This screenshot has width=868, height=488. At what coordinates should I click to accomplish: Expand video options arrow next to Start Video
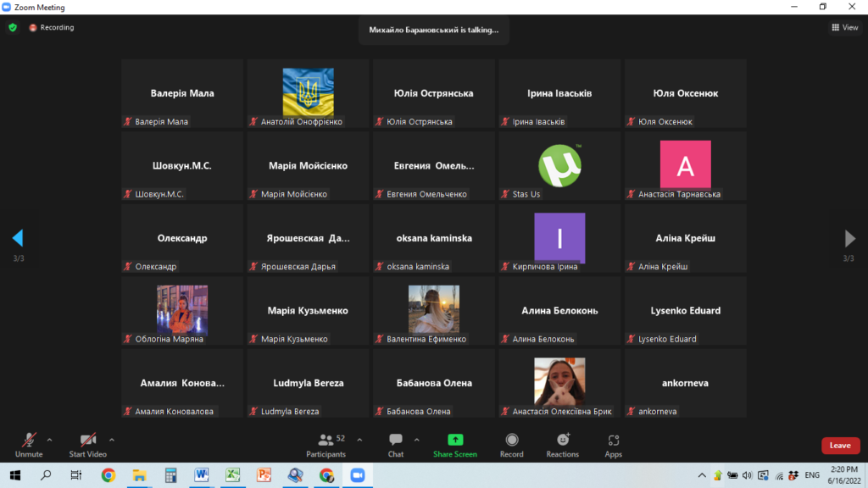pos(112,440)
